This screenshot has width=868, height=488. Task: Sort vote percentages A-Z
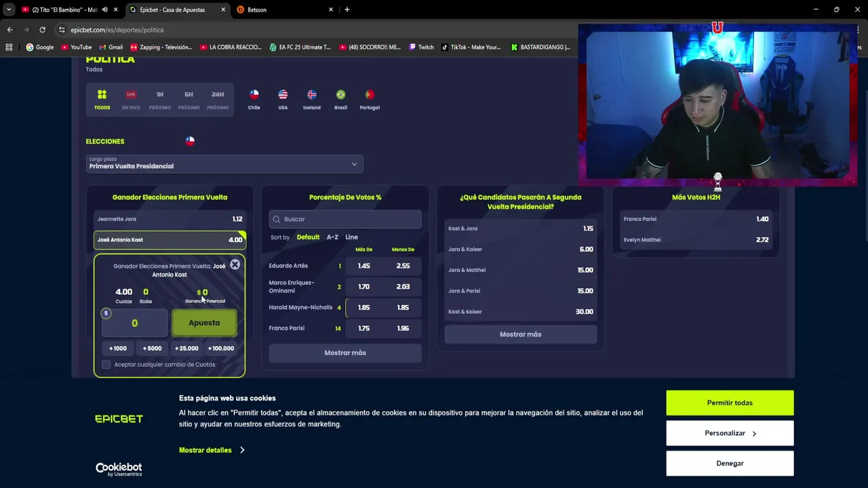(x=332, y=237)
